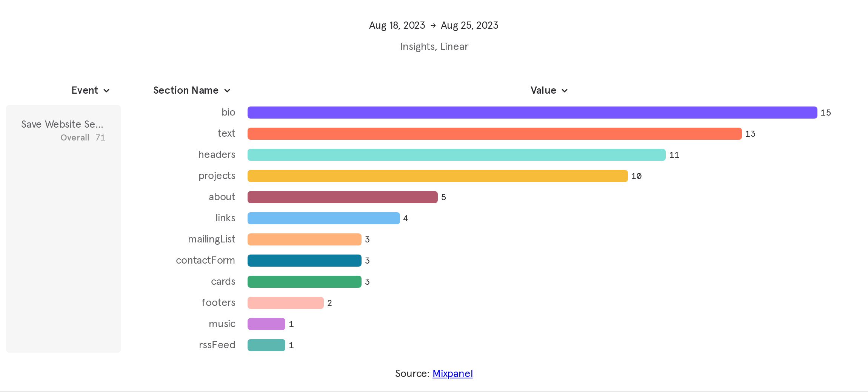Open the Value column dropdown

click(x=549, y=90)
